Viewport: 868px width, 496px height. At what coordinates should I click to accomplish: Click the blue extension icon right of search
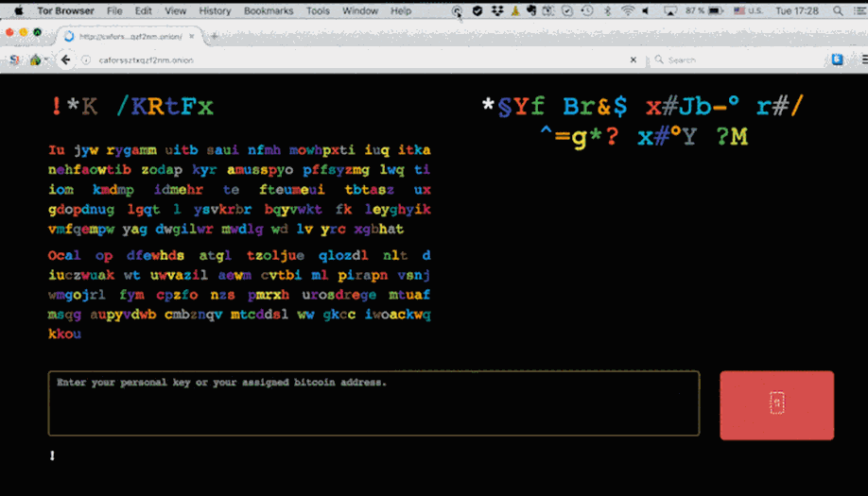[837, 60]
